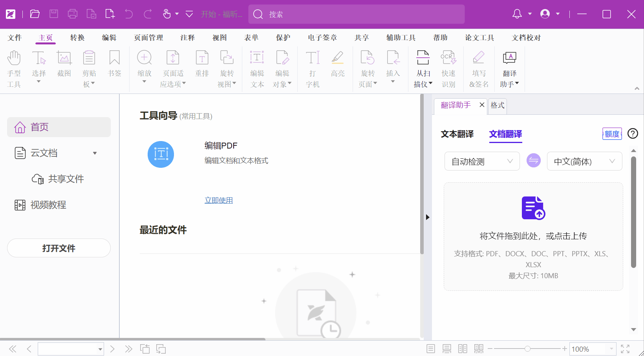Open the page number combo box dropdown
Image resolution: width=644 pixels, height=356 pixels.
pyautogui.click(x=100, y=349)
